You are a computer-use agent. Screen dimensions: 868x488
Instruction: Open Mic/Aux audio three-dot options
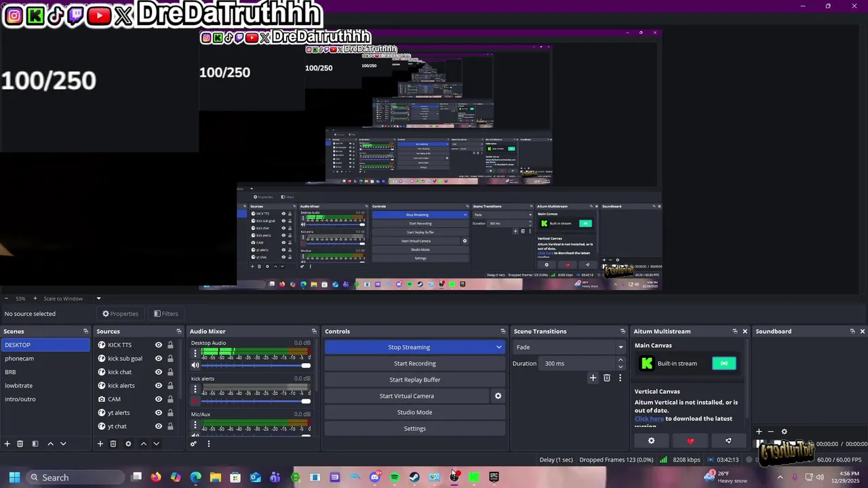pyautogui.click(x=195, y=425)
